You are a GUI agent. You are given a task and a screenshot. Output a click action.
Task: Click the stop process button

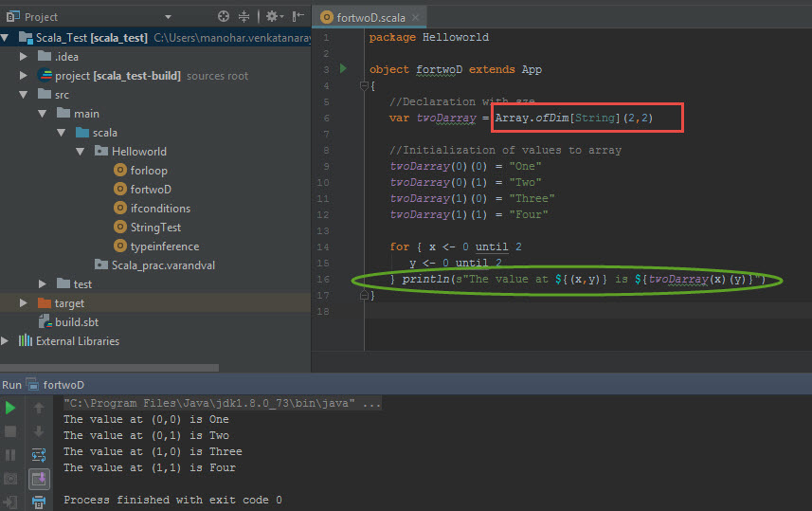pyautogui.click(x=10, y=431)
